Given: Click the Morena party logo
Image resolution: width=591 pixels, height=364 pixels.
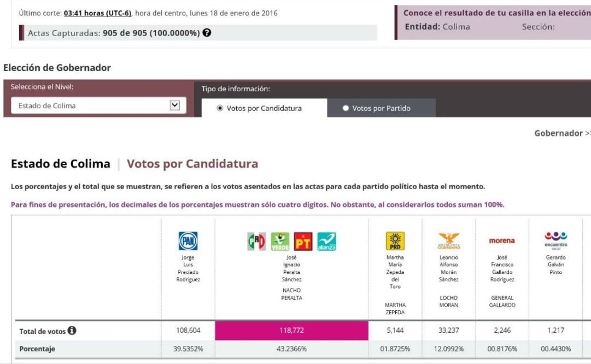Looking at the screenshot, I should pos(502,240).
